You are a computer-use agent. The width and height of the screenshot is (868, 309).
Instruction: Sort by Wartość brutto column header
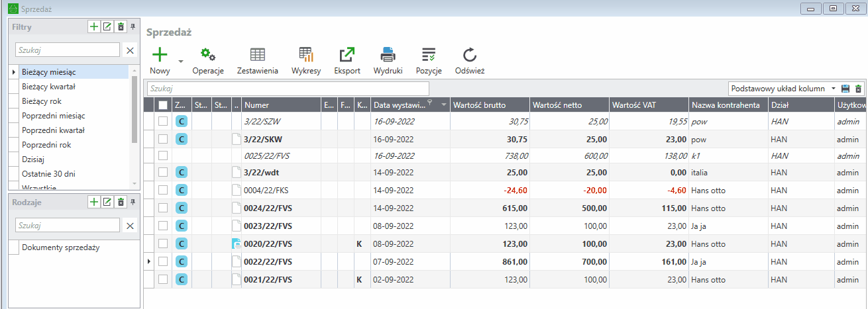pyautogui.click(x=490, y=105)
